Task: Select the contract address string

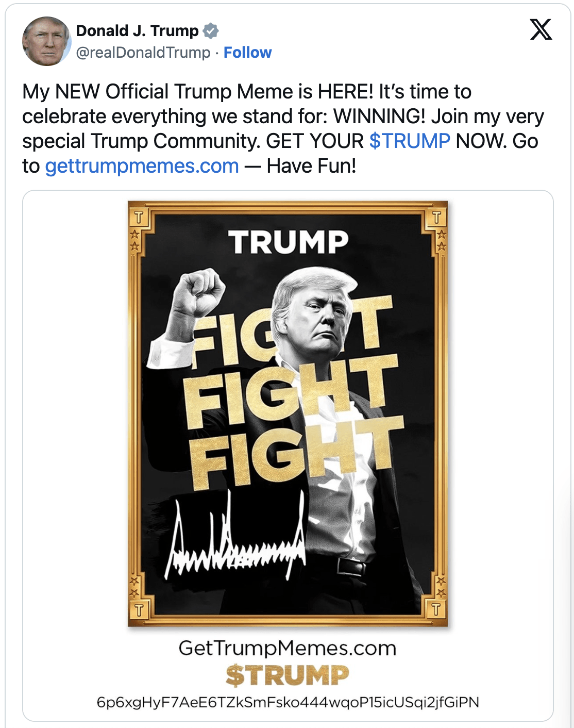Action: 288,702
